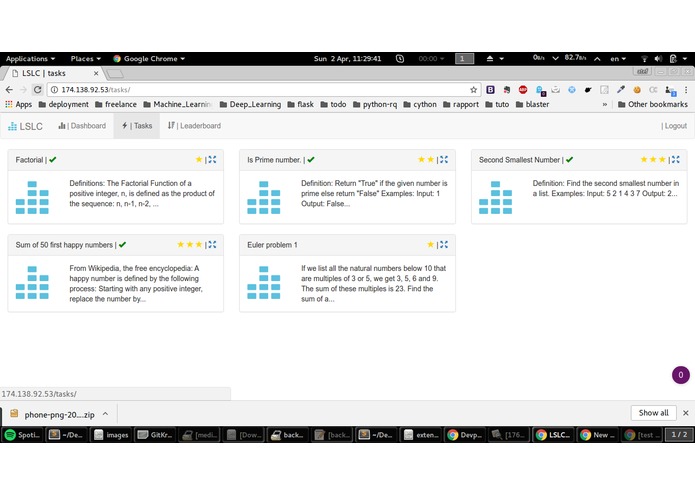This screenshot has width=695, height=494.
Task: Open the AdBlock extension icon
Action: [523, 89]
